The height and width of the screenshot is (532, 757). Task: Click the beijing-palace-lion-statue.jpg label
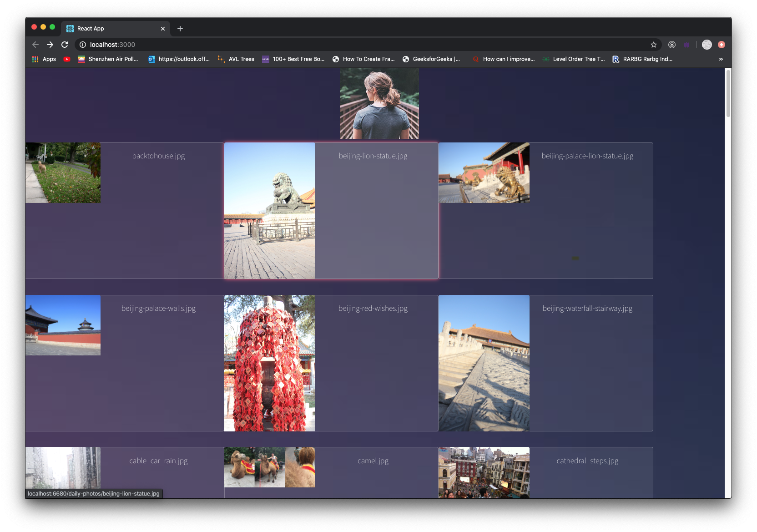[x=587, y=156]
